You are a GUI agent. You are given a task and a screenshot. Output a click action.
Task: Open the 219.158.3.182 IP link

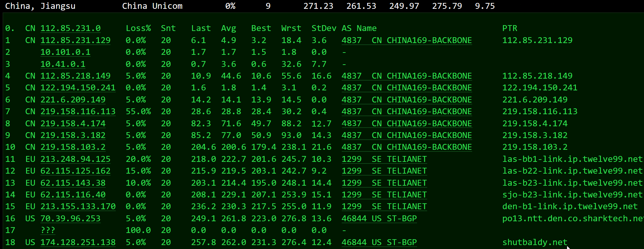tap(73, 135)
